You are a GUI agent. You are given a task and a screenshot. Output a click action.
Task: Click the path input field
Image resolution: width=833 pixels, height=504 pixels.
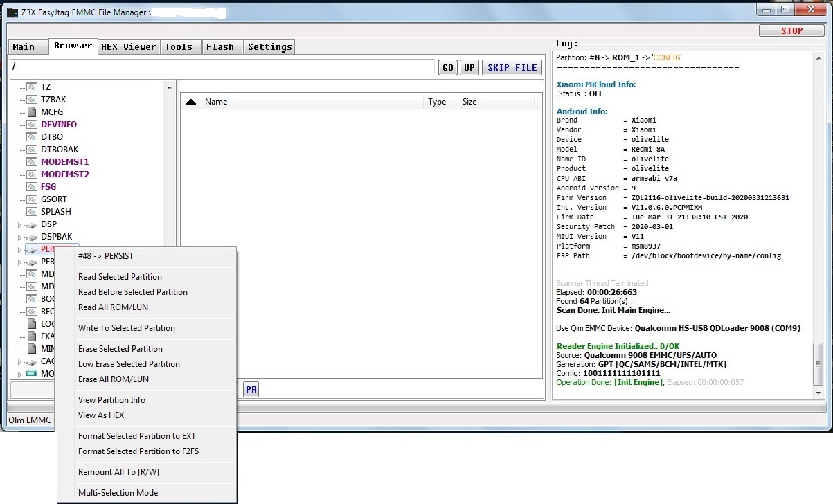pyautogui.click(x=223, y=66)
